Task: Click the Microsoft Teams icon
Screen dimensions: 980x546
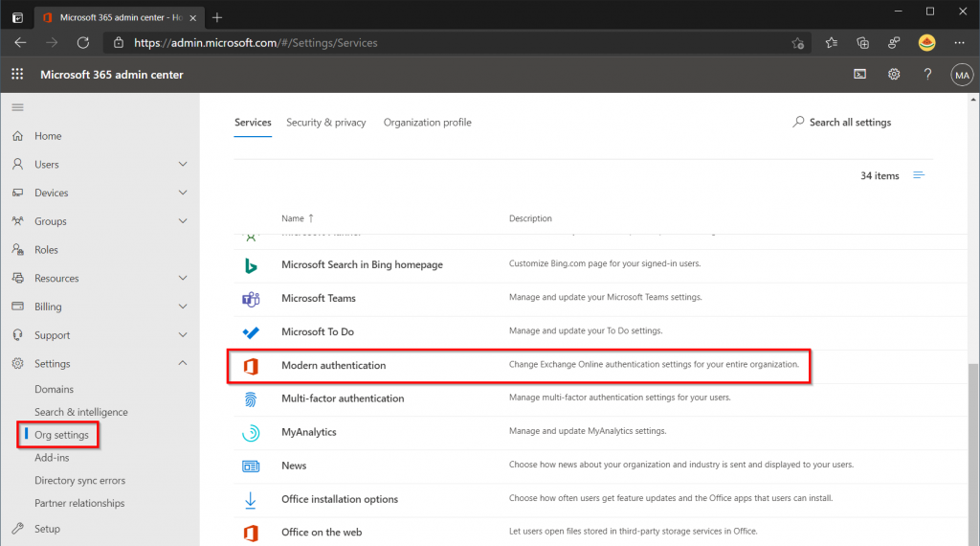Action: pos(251,299)
